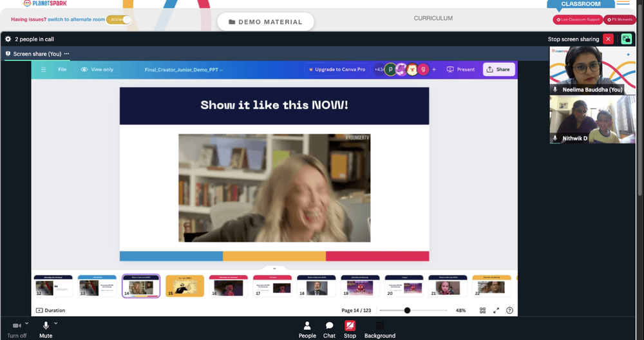Select slide 19 thumbnail
The image size is (644, 340).
click(x=360, y=286)
